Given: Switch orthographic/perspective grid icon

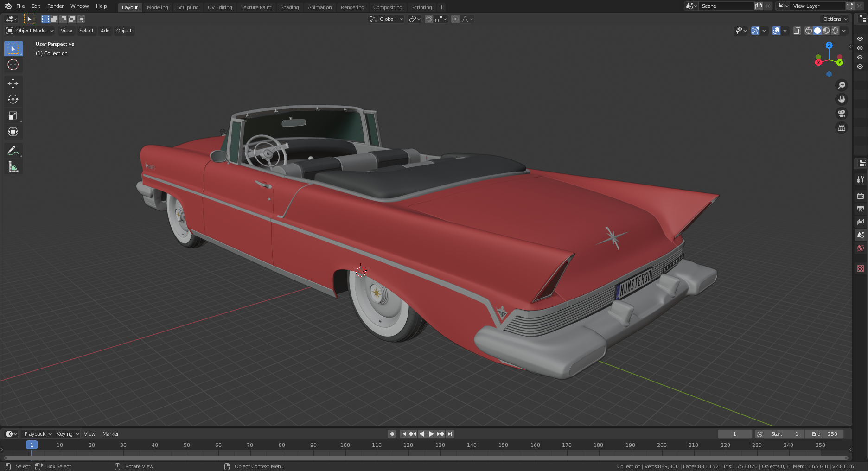Looking at the screenshot, I should click(x=842, y=128).
